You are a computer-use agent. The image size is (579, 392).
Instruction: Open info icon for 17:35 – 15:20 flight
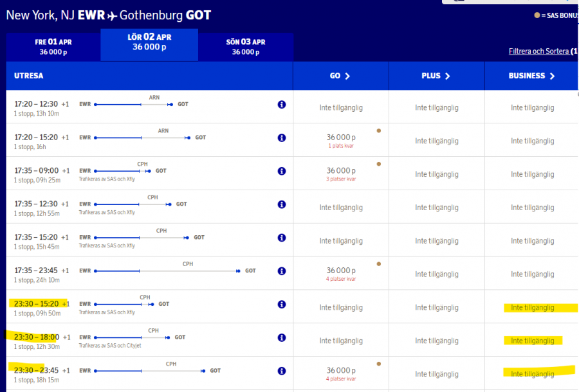click(282, 238)
